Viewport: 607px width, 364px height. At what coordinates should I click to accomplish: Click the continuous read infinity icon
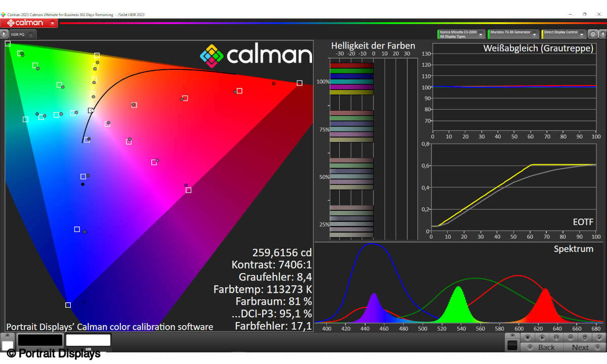[571, 337]
